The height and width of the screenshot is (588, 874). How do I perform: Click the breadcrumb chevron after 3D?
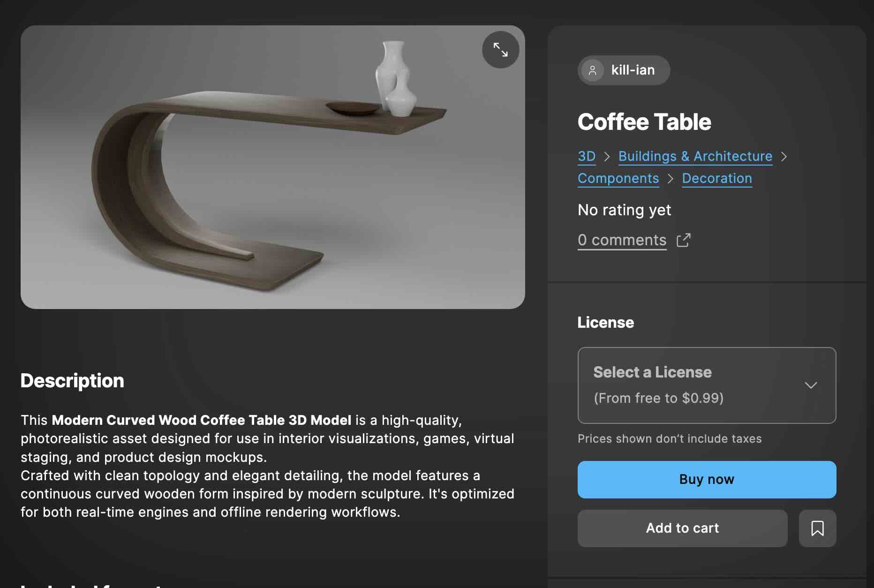[607, 157]
